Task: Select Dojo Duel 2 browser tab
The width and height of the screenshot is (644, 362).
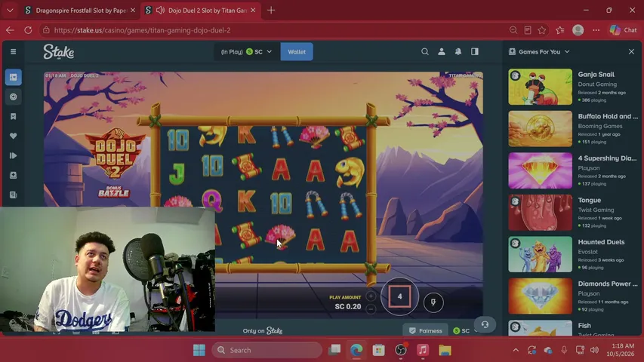Action: coord(202,11)
